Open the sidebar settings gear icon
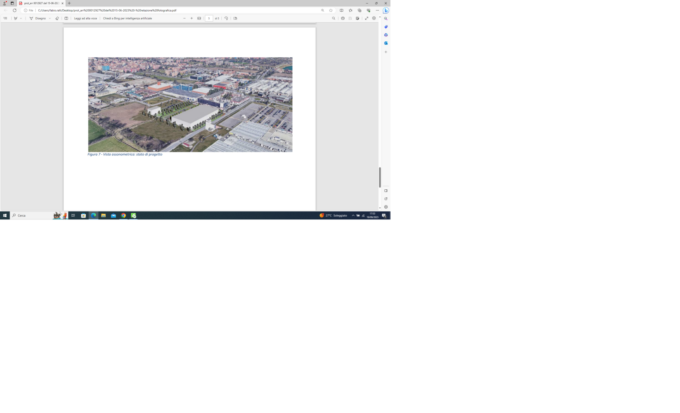This screenshot has width=680, height=413. (386, 207)
